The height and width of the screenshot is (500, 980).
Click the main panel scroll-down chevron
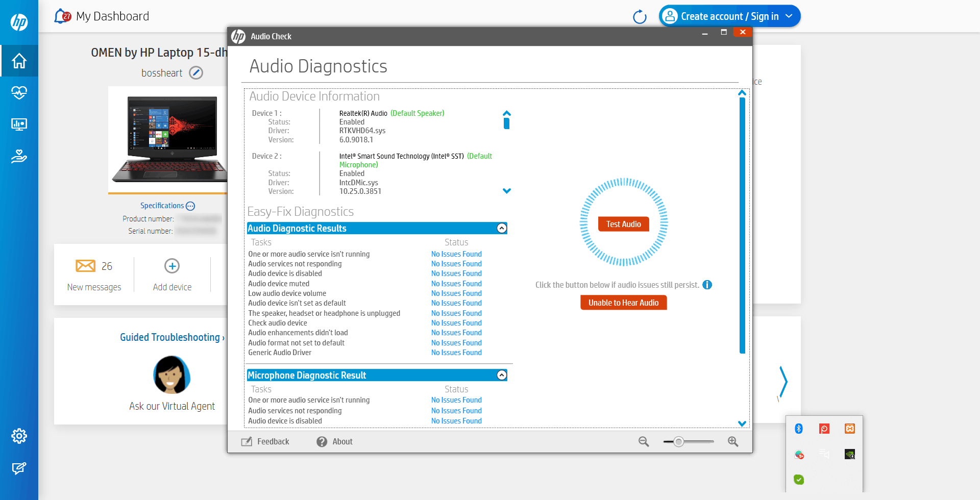[x=742, y=423]
